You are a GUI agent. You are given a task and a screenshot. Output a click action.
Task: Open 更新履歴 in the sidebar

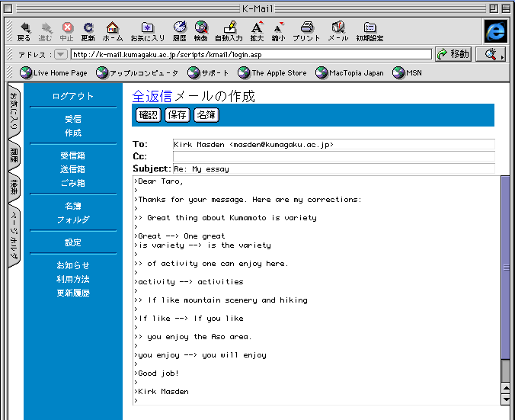[x=73, y=293]
